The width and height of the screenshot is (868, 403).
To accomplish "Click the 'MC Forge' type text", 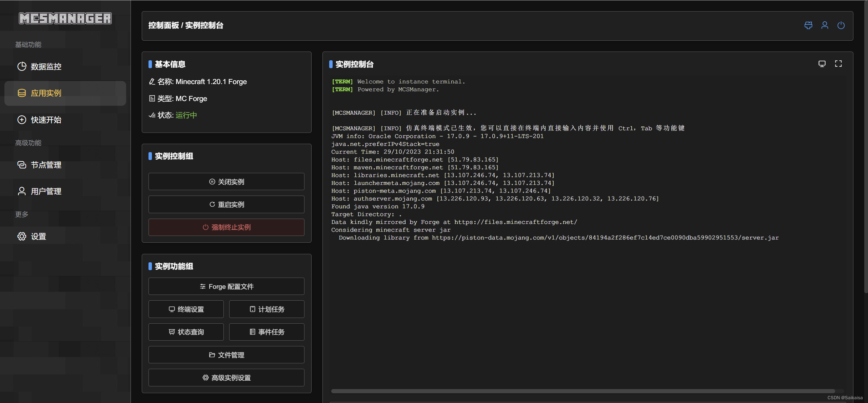I will [191, 99].
